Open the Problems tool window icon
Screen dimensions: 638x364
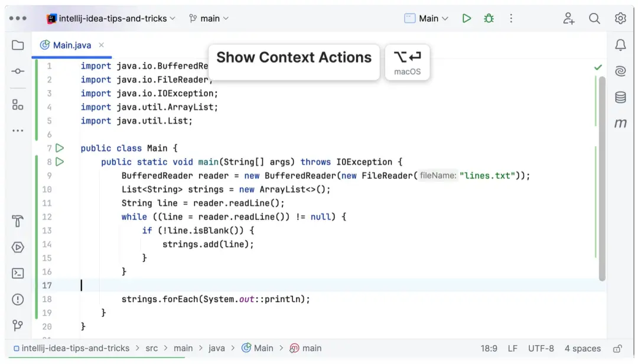(18, 300)
